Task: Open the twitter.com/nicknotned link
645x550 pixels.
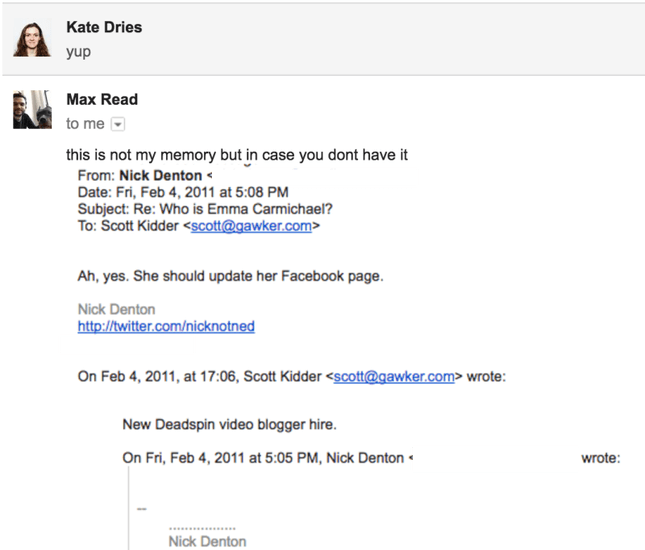Action: (x=166, y=326)
